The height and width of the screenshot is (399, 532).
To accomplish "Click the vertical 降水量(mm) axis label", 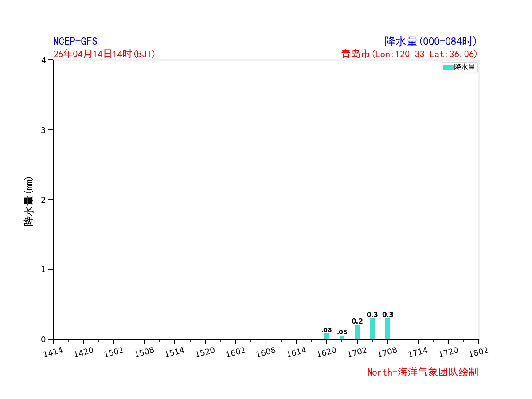I will [x=29, y=201].
